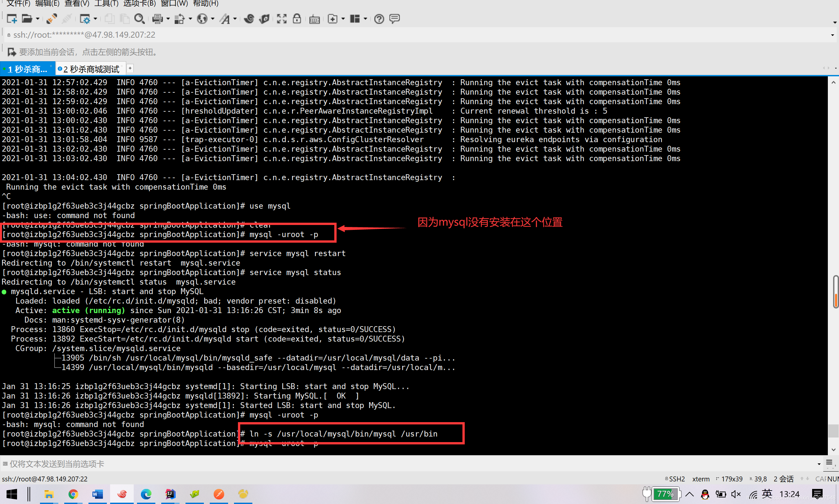Expand the open folder dropdown arrow

pyautogui.click(x=38, y=19)
